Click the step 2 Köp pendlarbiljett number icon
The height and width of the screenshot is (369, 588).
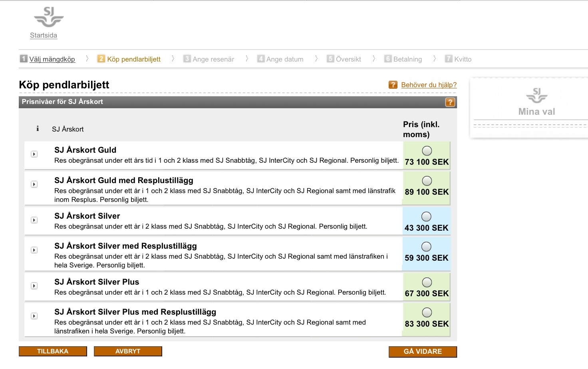click(101, 59)
